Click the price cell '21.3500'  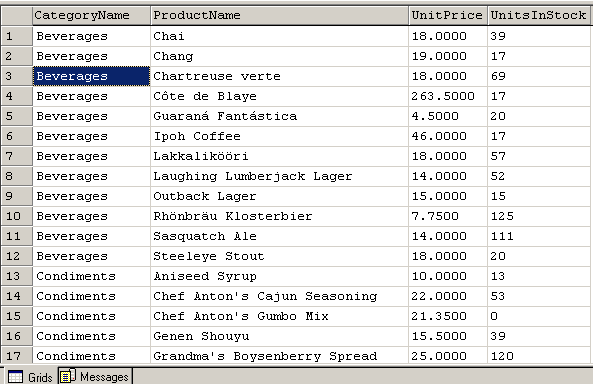(448, 316)
